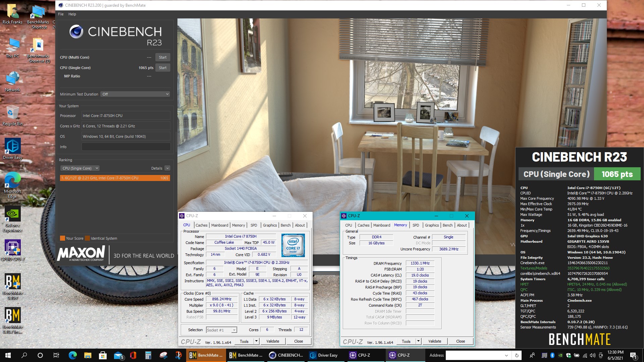This screenshot has width=644, height=362.
Task: Click Close button in right CPU-Z
Action: pos(461,341)
